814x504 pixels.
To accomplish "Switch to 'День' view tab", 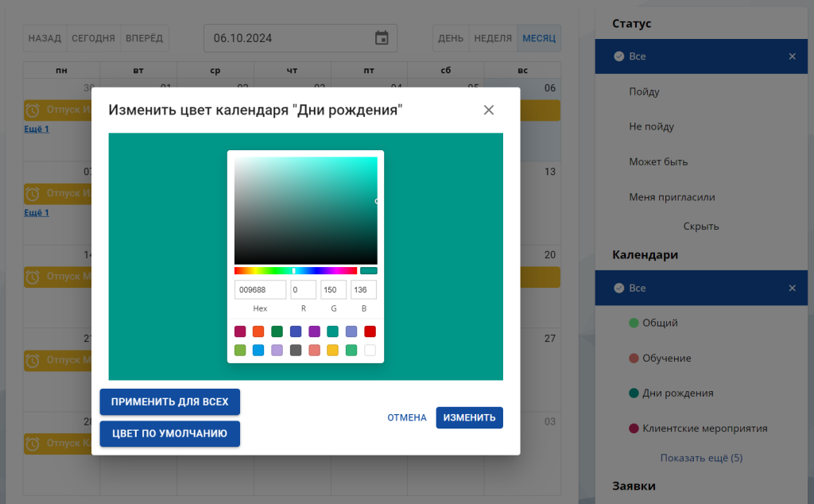I will coord(451,38).
